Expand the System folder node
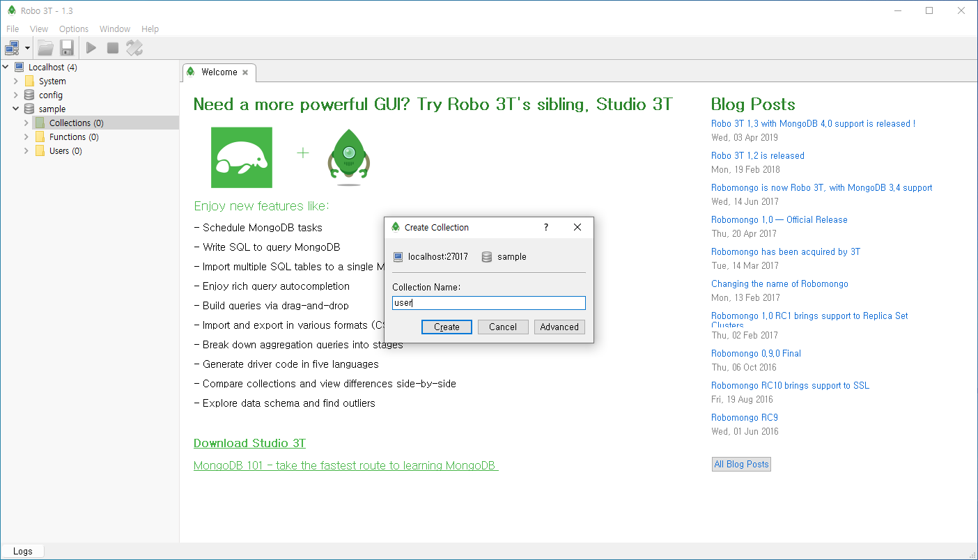 (16, 81)
